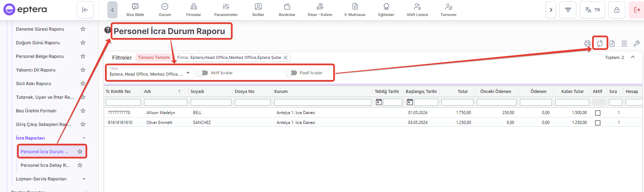Collapse the sidebar with the arrow icon
This screenshot has width=644, height=192.
pyautogui.click(x=85, y=10)
